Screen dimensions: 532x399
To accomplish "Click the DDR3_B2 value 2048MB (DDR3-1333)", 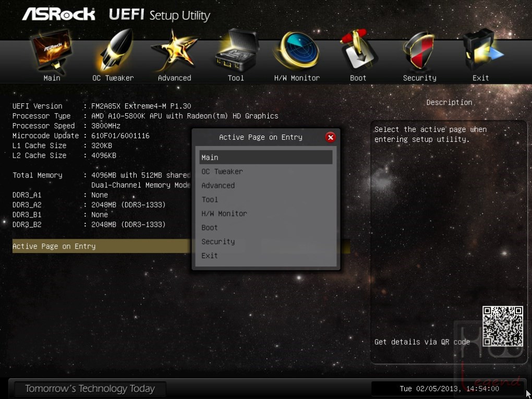I will coord(129,224).
